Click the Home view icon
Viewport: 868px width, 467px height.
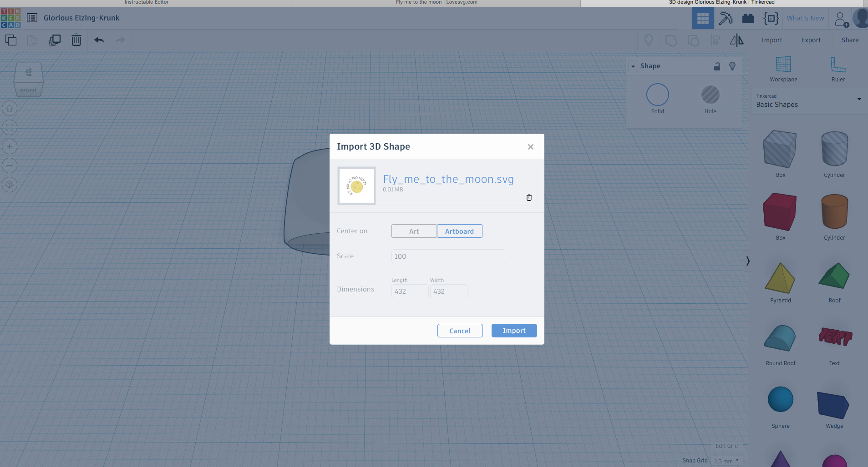click(x=10, y=108)
